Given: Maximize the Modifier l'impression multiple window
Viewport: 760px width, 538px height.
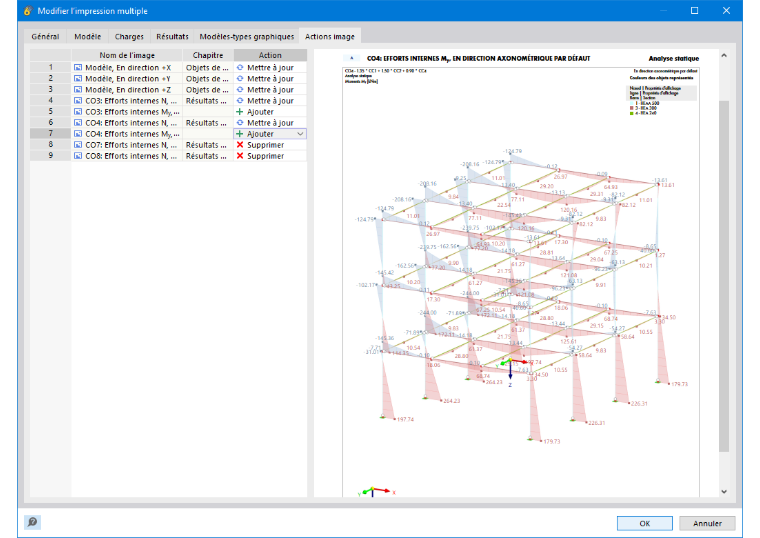Looking at the screenshot, I should (694, 11).
